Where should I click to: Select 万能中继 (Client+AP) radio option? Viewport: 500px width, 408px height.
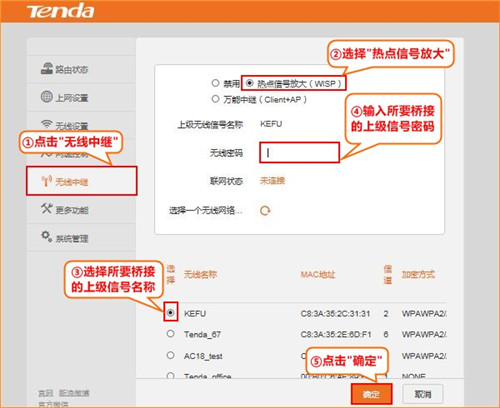(215, 99)
